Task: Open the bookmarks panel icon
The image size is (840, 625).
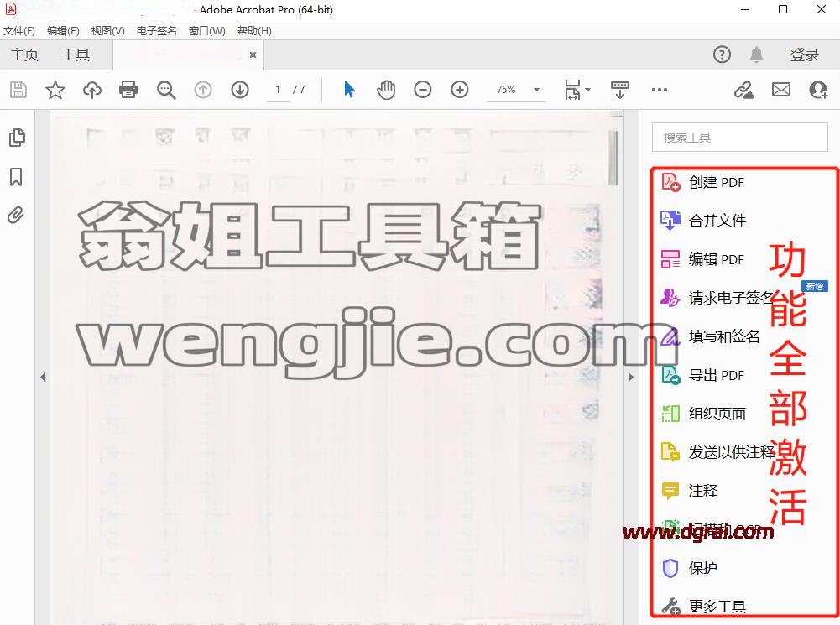Action: [16, 177]
